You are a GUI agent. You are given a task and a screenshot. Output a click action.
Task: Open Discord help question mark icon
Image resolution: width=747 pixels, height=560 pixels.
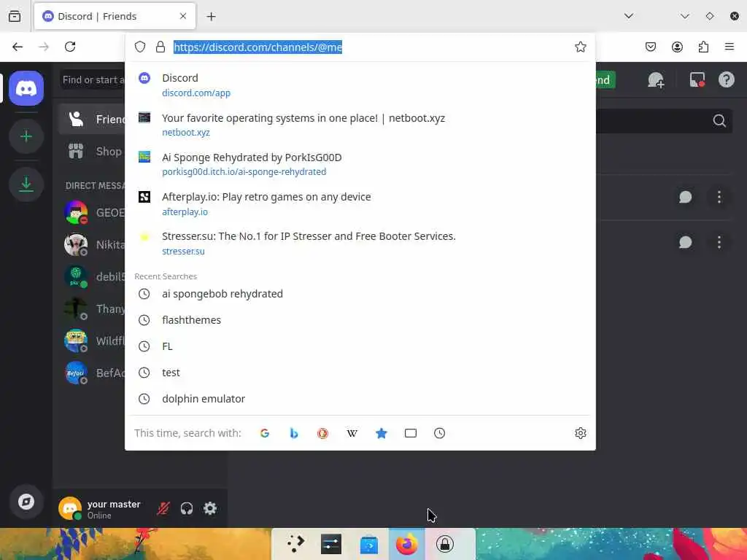[726, 80]
